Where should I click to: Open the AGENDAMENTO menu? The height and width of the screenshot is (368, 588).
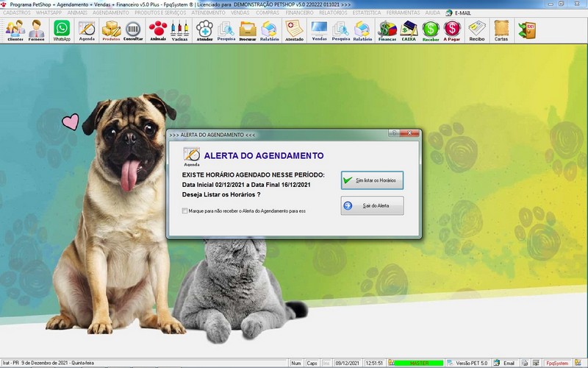click(111, 13)
